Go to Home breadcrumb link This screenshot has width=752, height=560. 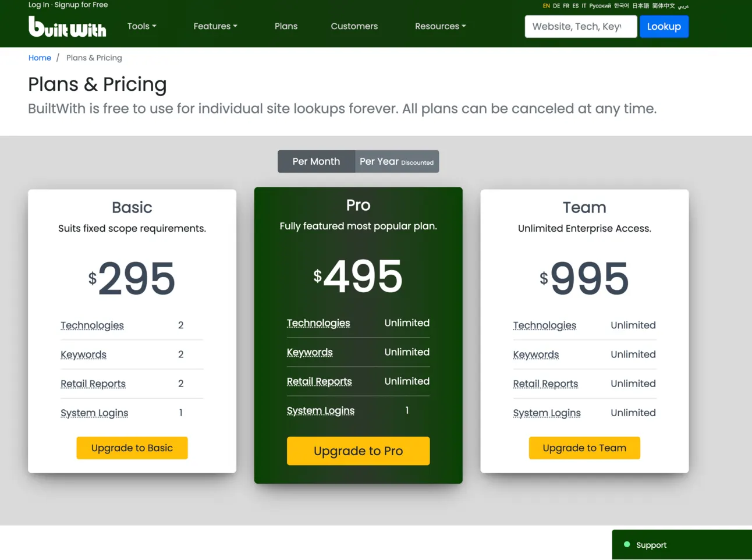pos(40,58)
